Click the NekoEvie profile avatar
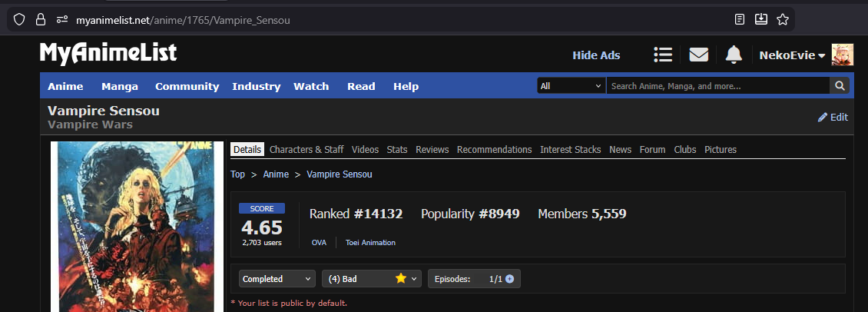Screen dimensions: 868x312 pyautogui.click(x=843, y=55)
